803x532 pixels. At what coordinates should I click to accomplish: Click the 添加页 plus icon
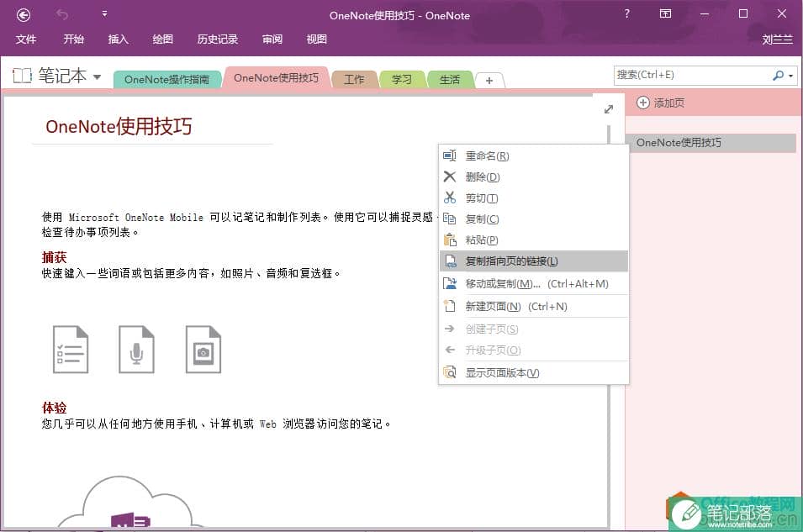coord(642,103)
